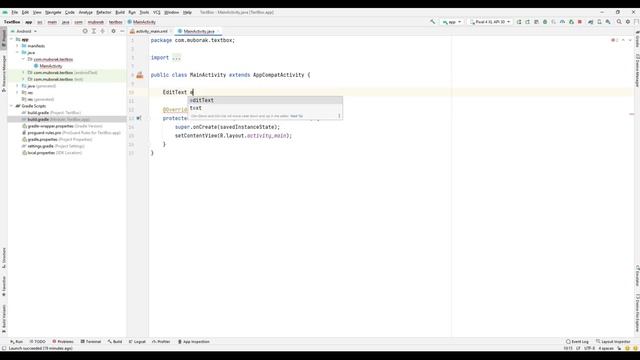Viewport: 640px width, 360px height.
Task: Click Select Opened File target icon in Project panel
Action: pyautogui.click(x=85, y=31)
